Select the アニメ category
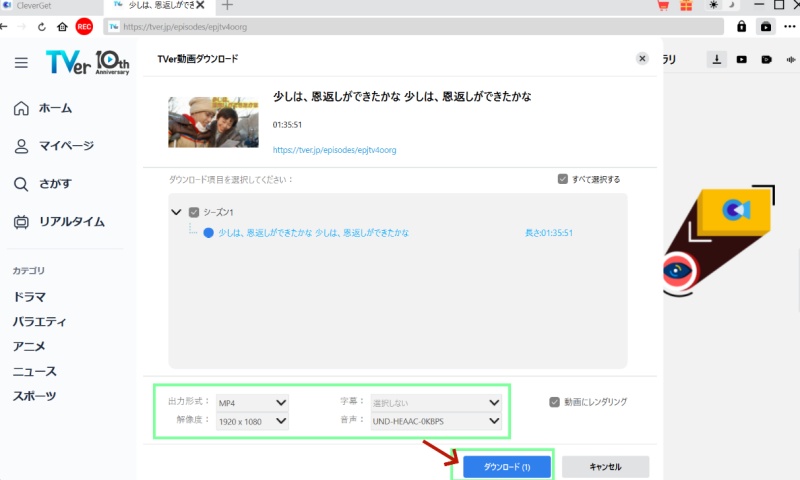This screenshot has width=800, height=480. (29, 346)
